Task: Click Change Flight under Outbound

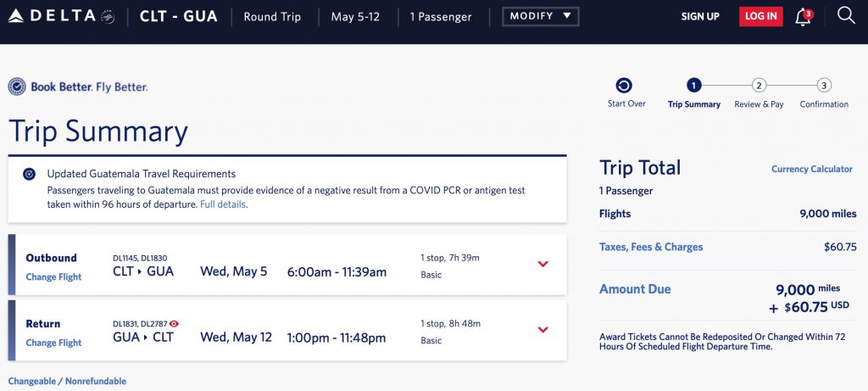Action: pos(53,276)
